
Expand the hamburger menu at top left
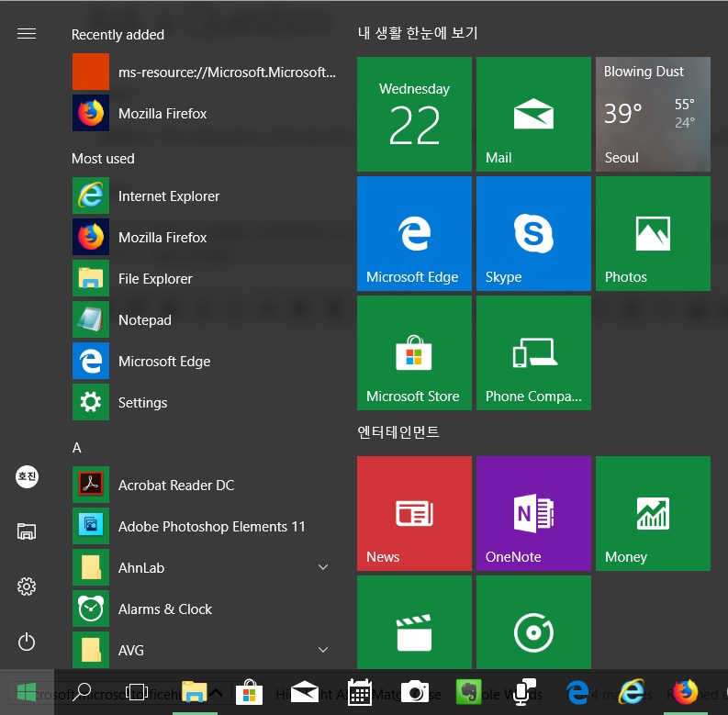pyautogui.click(x=27, y=34)
